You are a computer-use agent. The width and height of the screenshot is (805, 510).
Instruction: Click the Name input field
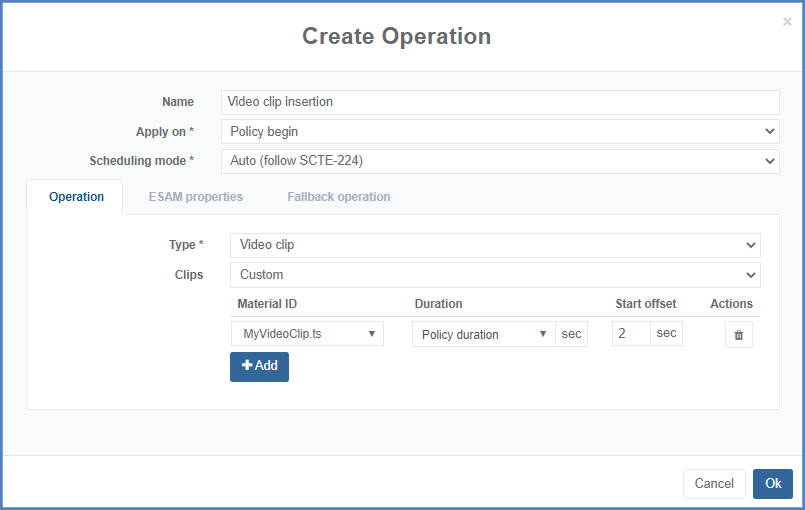pyautogui.click(x=499, y=102)
